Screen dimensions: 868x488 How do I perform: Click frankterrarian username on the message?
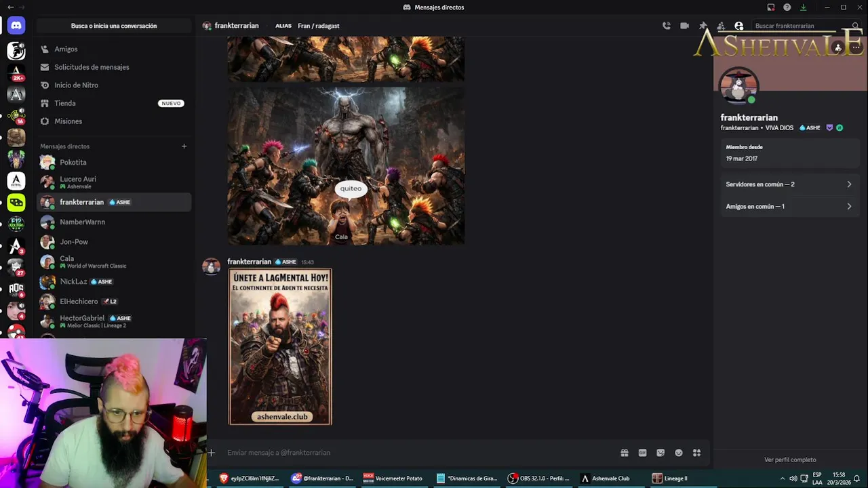249,262
